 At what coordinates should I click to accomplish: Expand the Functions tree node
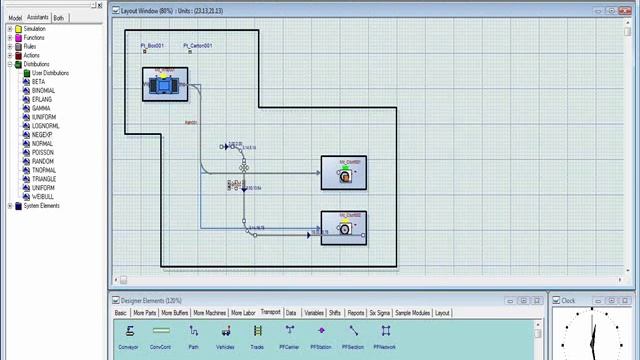click(x=10, y=38)
